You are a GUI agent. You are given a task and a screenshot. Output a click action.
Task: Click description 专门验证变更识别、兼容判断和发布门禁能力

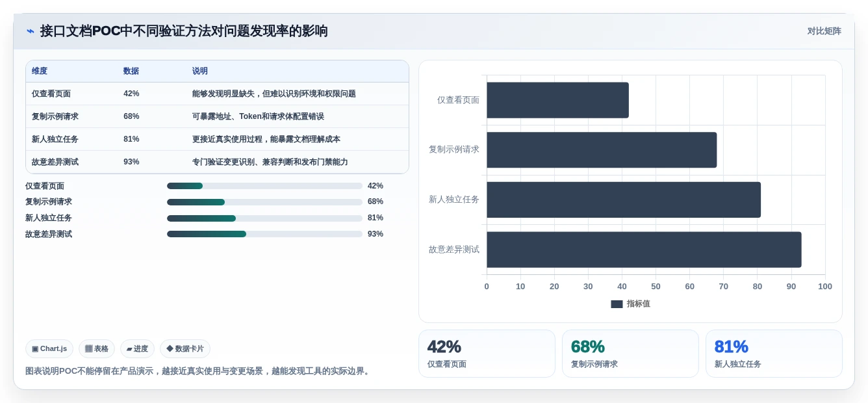click(270, 162)
